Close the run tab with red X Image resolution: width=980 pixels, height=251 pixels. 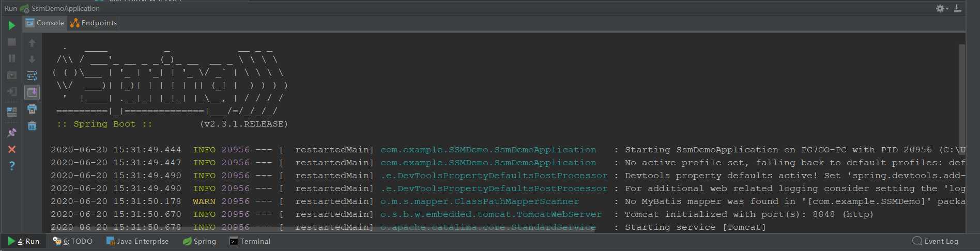pos(11,149)
